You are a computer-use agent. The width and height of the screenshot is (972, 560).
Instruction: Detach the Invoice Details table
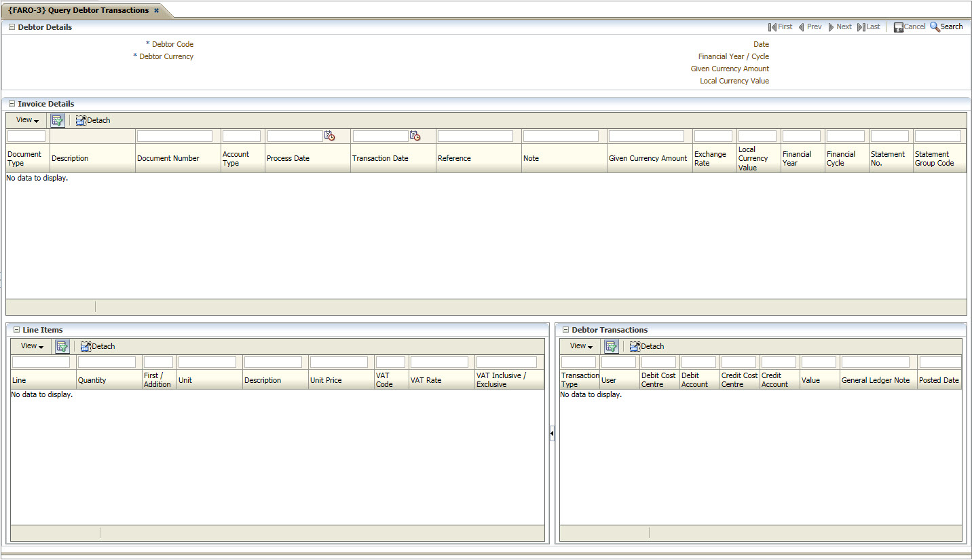tap(92, 120)
